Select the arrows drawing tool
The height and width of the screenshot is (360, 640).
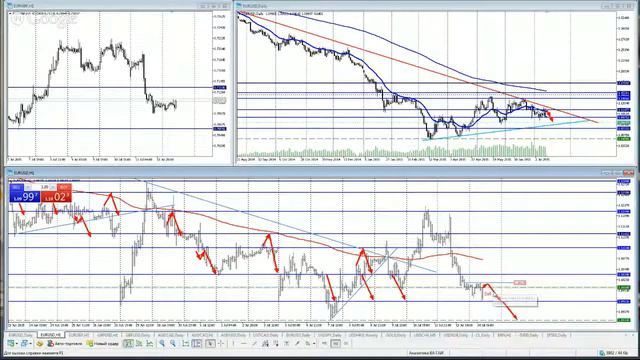coord(308,344)
